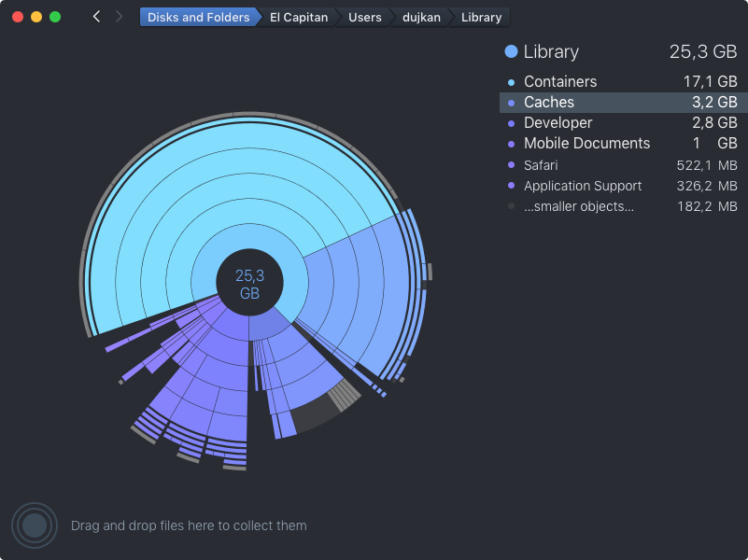Click the collector drop target circle
This screenshot has width=748, height=560.
35,525
